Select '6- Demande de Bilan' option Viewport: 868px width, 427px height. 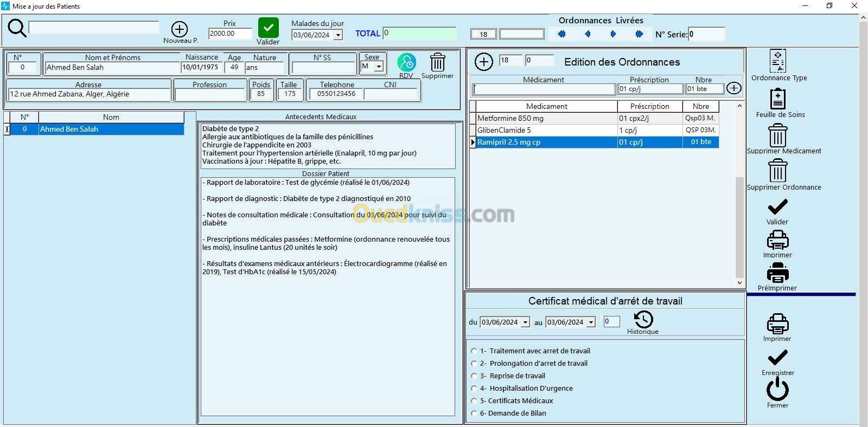tap(474, 413)
